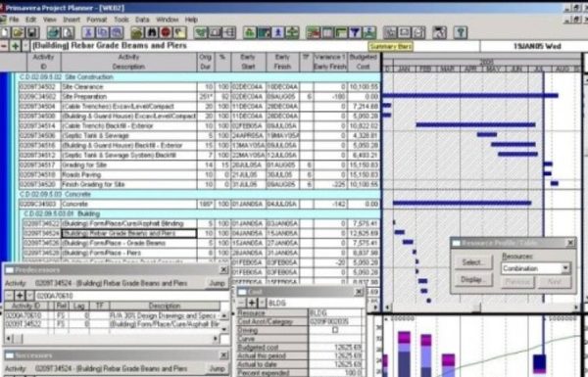Click Gantt chart horizontal scrollbar
Viewport: 588px width, 377px height.
click(x=481, y=307)
